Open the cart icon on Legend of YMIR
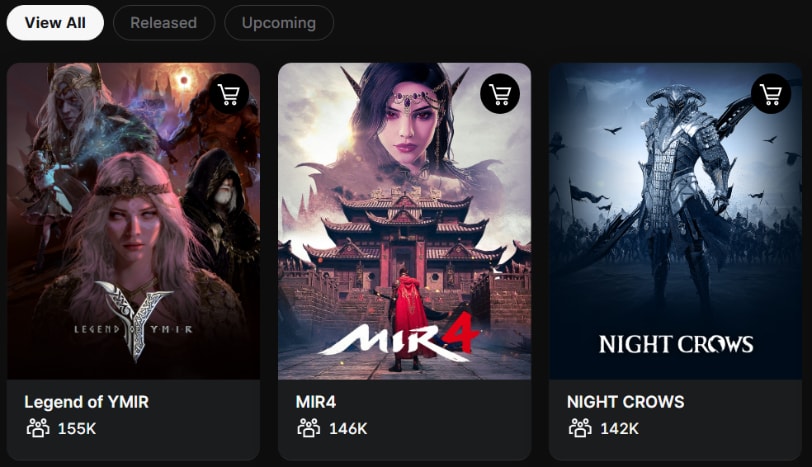This screenshot has height=467, width=812. point(229,94)
